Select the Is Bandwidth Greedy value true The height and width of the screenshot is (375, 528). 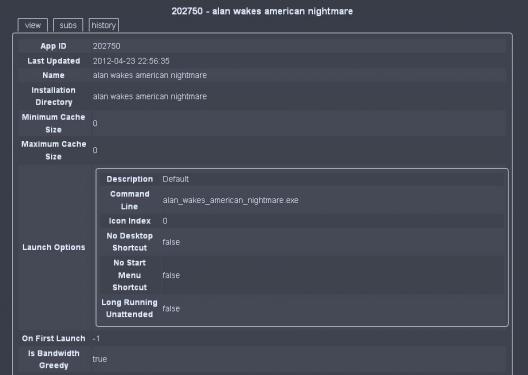pos(100,359)
